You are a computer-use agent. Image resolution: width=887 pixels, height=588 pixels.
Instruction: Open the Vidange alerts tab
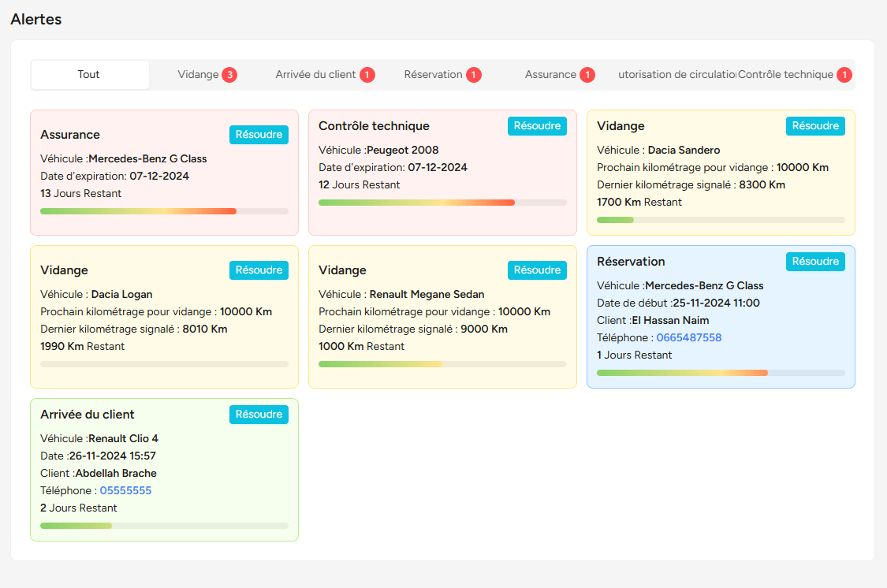pos(207,75)
